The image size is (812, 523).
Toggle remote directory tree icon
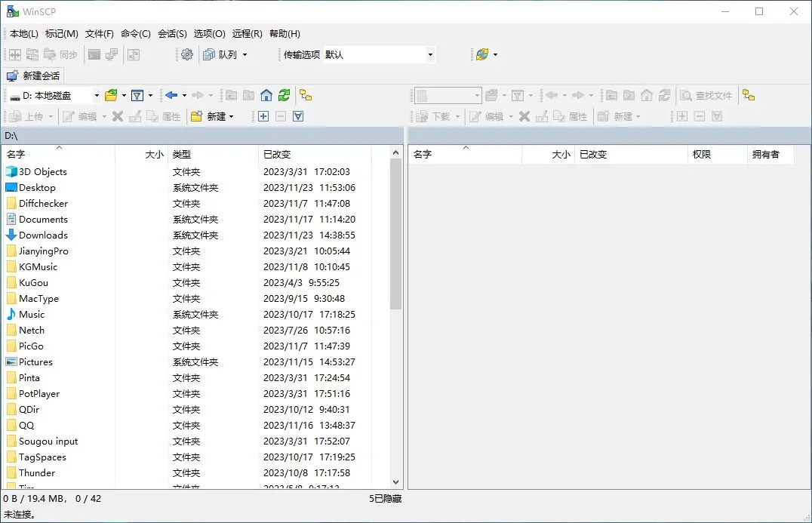[749, 95]
